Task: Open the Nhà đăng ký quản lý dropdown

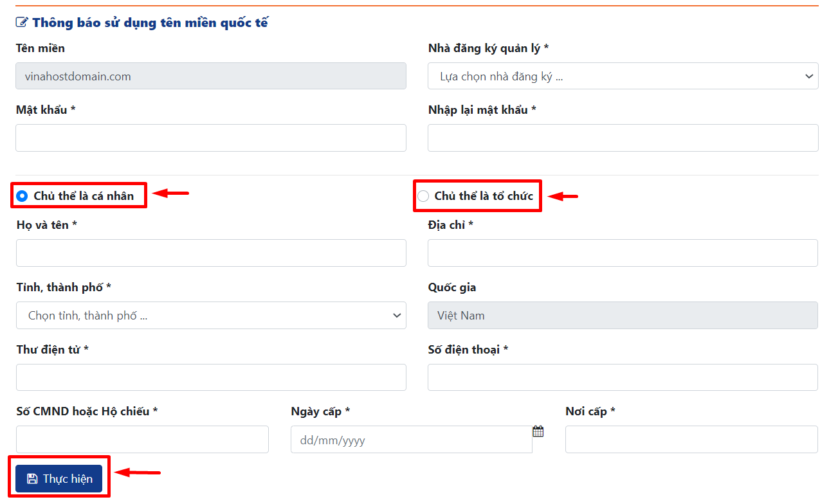Action: [623, 76]
